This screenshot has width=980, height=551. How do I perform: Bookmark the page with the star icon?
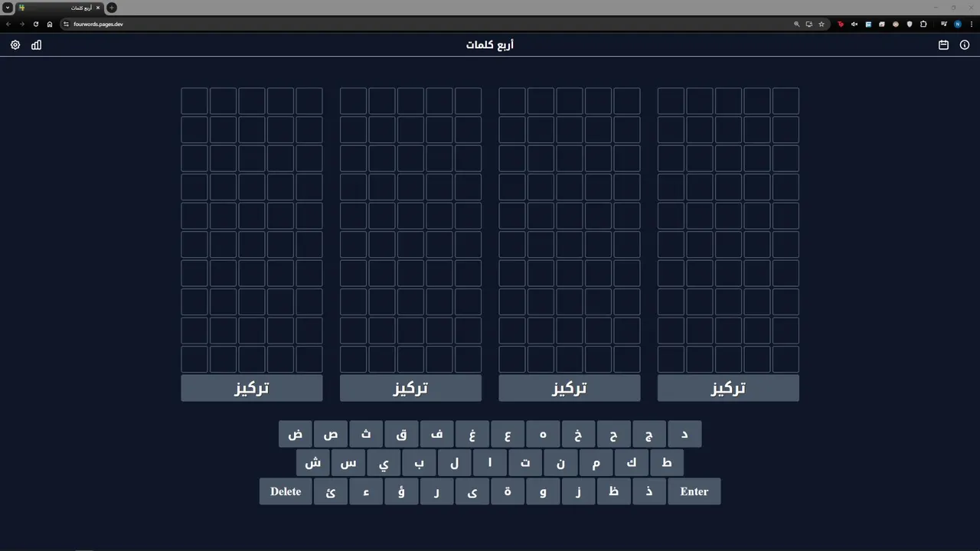tap(822, 24)
